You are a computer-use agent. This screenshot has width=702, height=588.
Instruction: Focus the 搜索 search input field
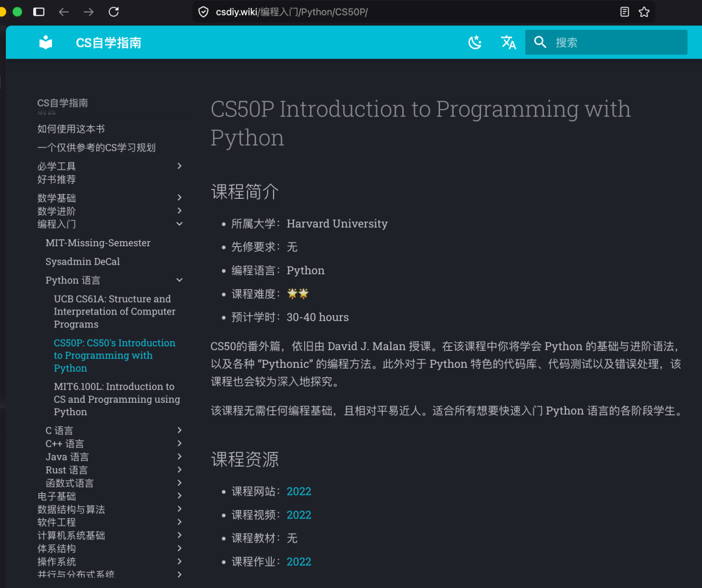606,42
